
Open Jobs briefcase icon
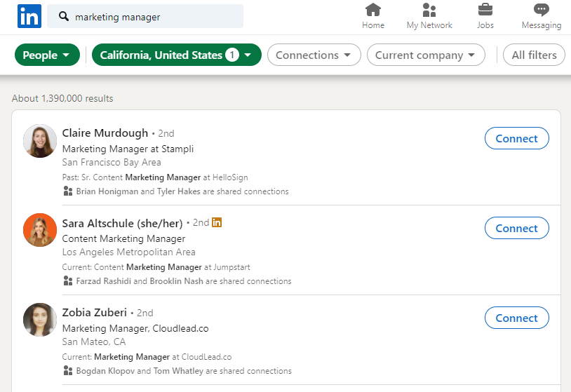[485, 11]
